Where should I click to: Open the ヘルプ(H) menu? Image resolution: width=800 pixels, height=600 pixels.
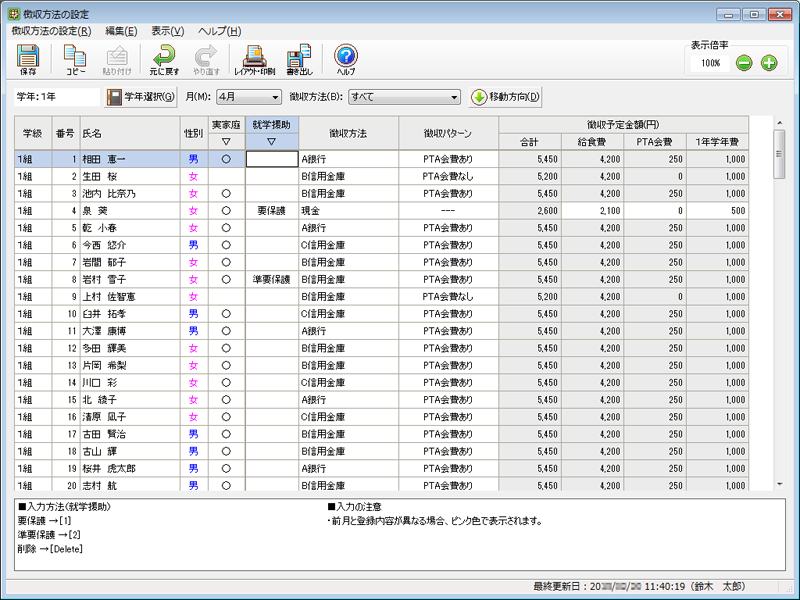[x=219, y=31]
